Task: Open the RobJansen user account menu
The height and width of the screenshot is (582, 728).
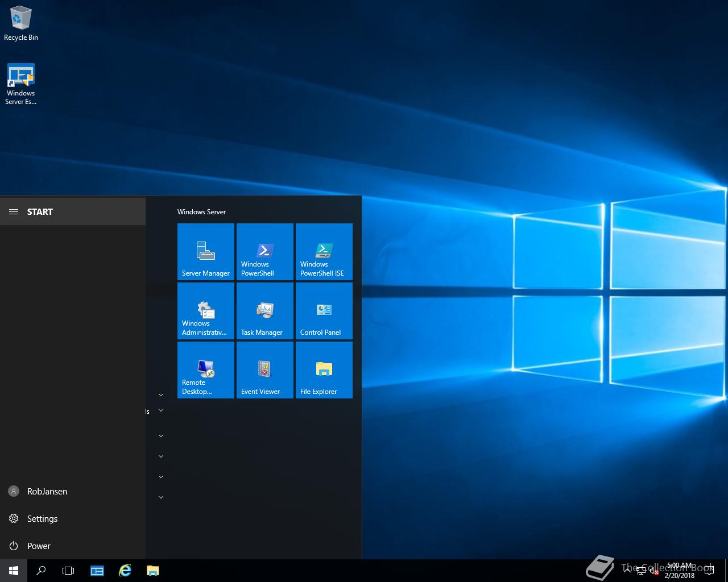Action: (x=73, y=491)
